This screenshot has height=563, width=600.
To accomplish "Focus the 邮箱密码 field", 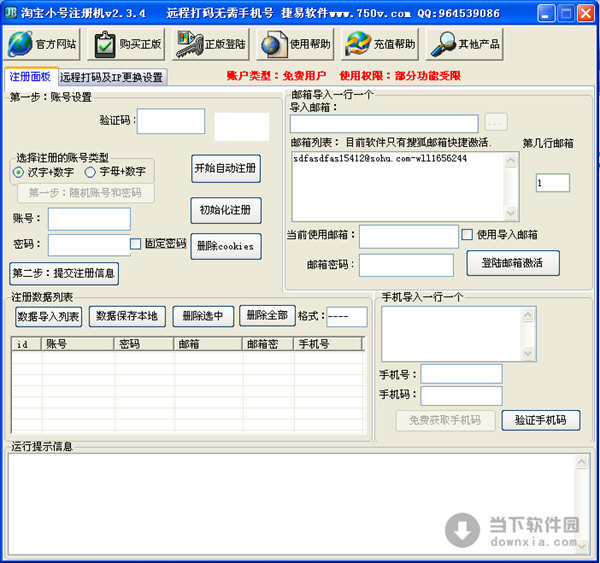I will 406,265.
